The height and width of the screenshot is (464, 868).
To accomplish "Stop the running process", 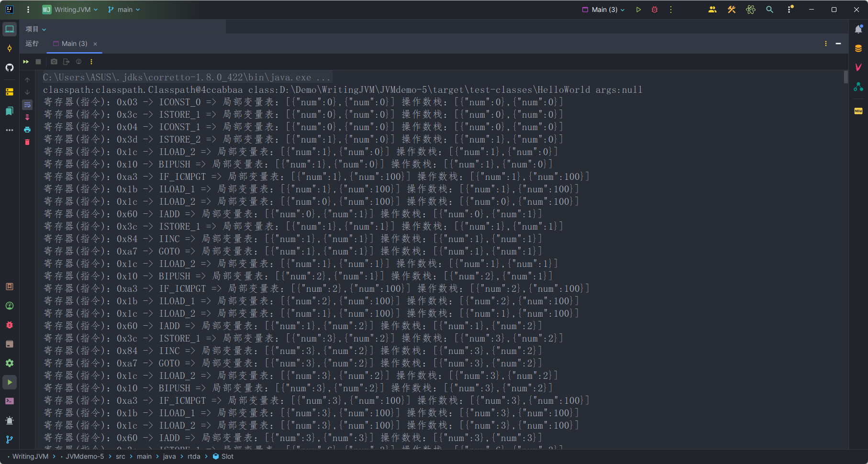I will (38, 62).
